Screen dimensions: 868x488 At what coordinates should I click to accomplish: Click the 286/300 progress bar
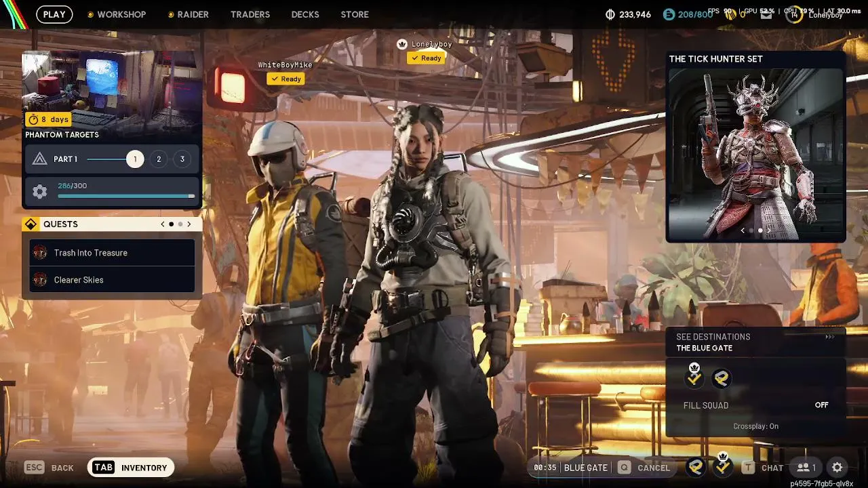[x=126, y=197]
